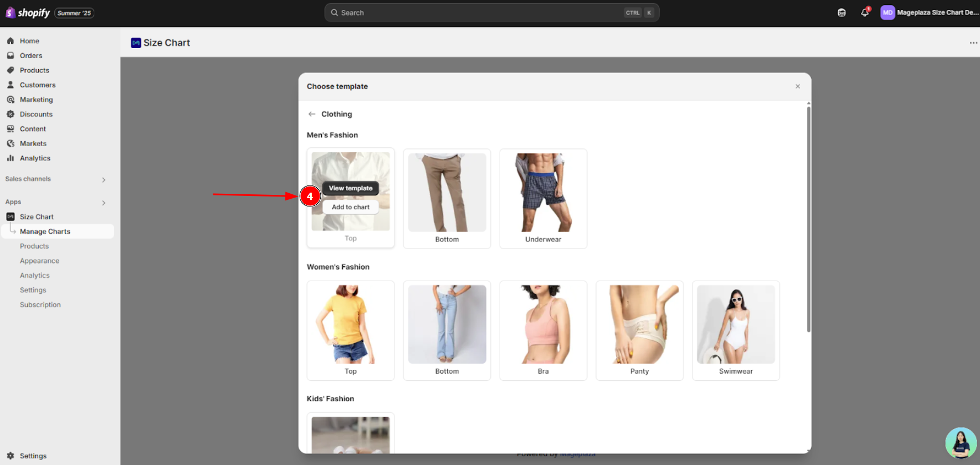Click the View template button

pos(351,188)
